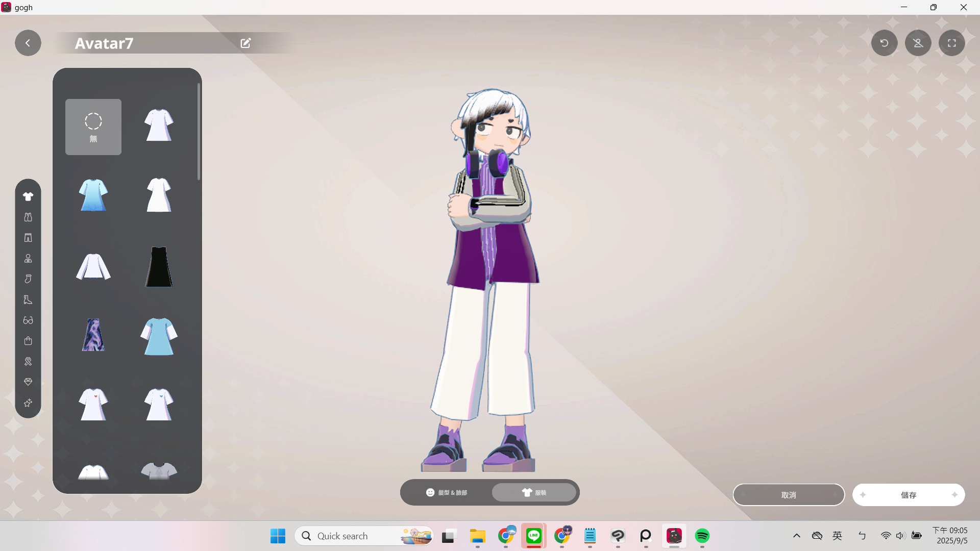Select the diamond jewelry category icon
The height and width of the screenshot is (551, 980).
28,382
